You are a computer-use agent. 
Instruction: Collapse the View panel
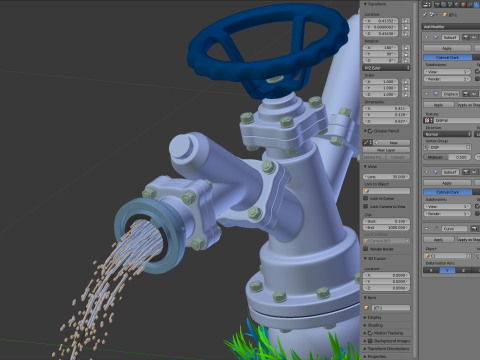365,166
